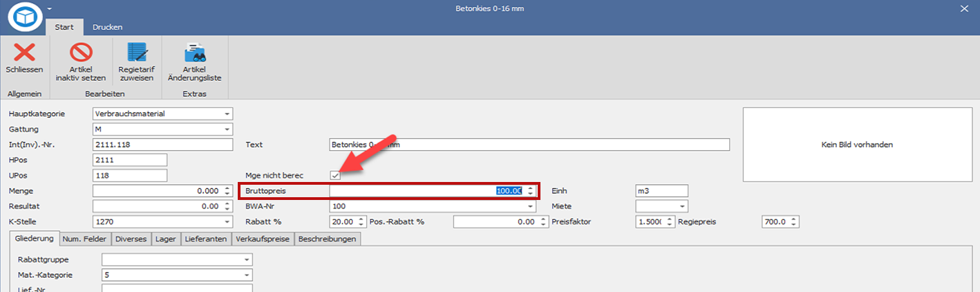
Task: Click the blue cube application logo
Action: 25,17
